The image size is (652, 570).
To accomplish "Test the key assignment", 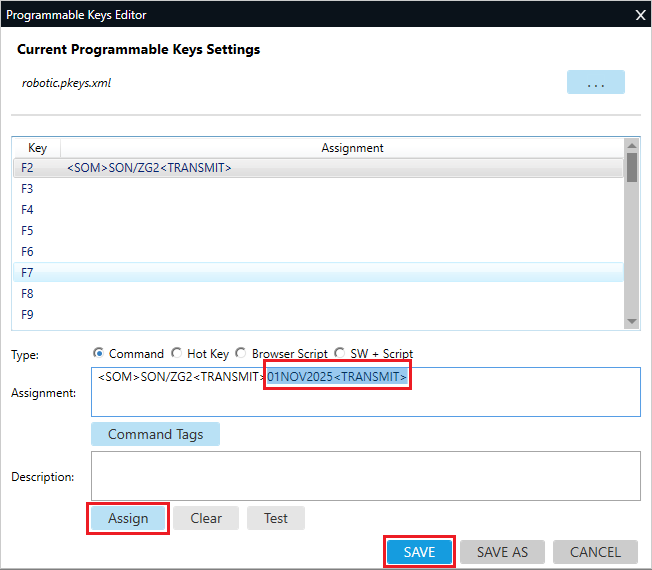I will click(x=276, y=518).
